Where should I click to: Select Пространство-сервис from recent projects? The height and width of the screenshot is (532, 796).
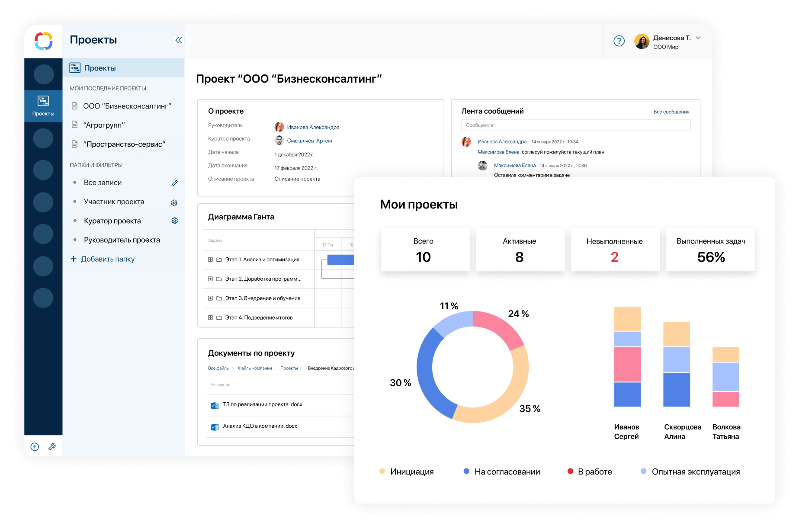[x=123, y=144]
